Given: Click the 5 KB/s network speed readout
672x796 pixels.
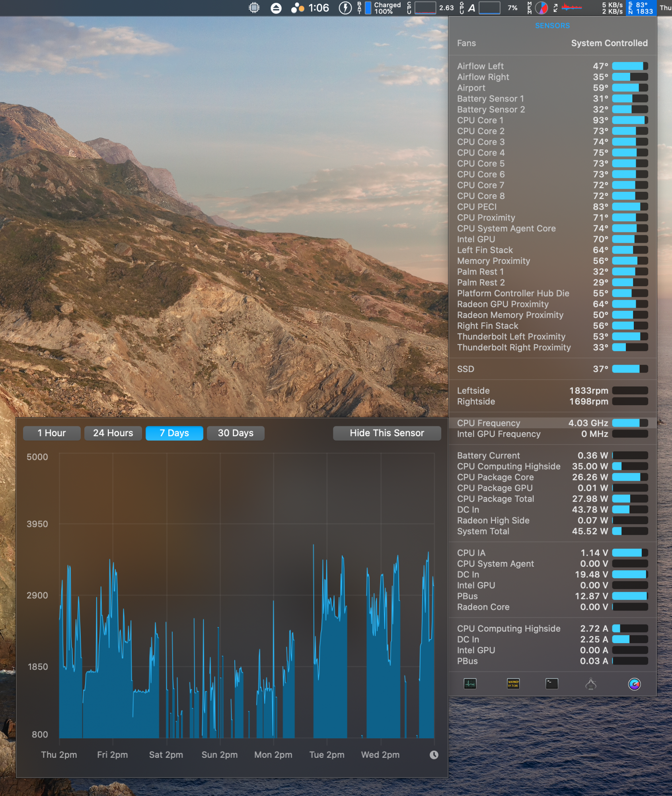Looking at the screenshot, I should (612, 5).
